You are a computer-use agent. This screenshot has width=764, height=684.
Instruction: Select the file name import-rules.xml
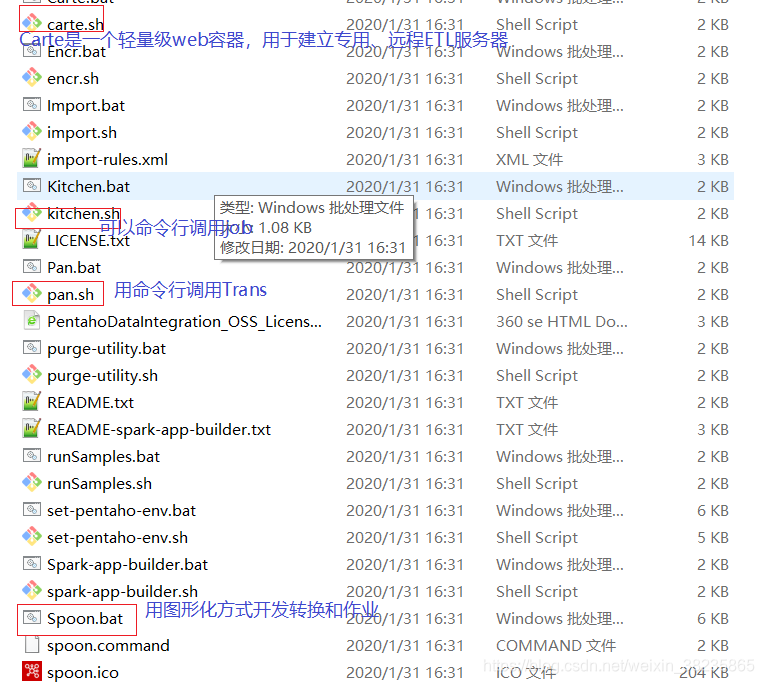(x=107, y=159)
